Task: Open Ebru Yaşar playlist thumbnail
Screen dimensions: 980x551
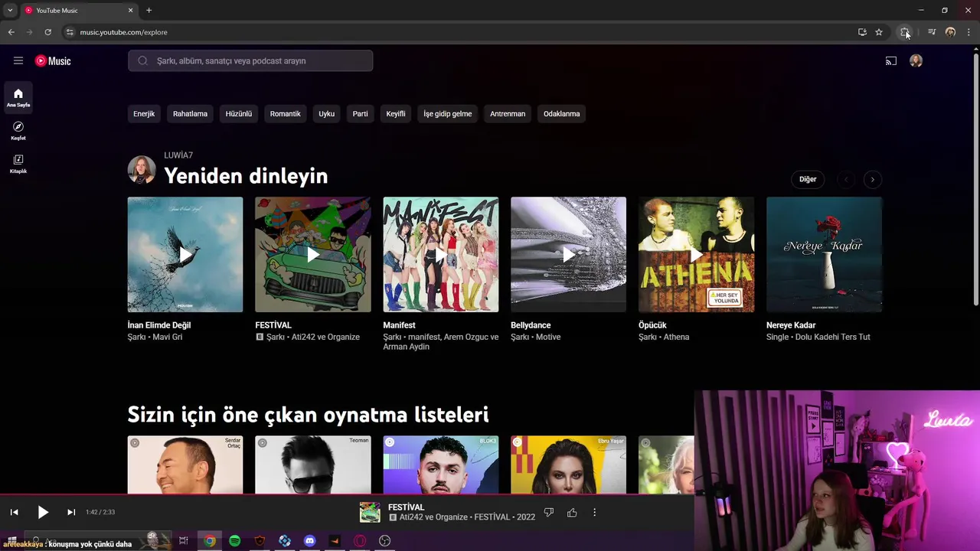Action: [x=568, y=465]
